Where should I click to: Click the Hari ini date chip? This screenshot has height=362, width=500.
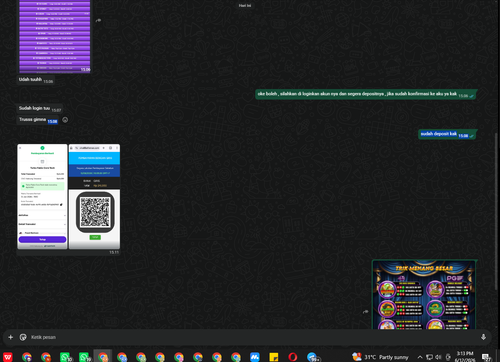(245, 5)
